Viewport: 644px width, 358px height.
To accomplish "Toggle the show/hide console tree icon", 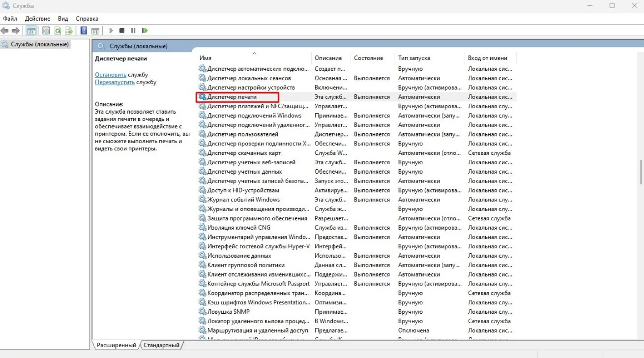I will [31, 30].
